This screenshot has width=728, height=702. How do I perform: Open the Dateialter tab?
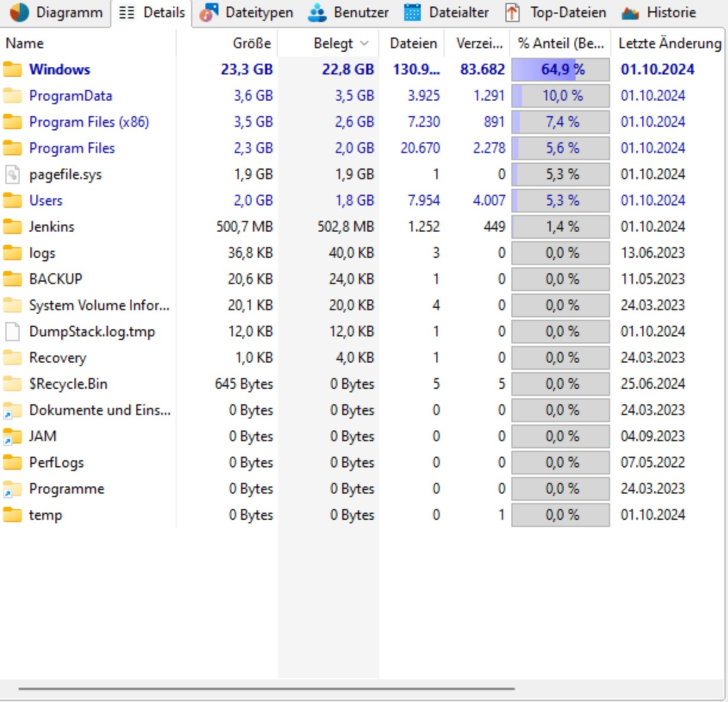[446, 13]
